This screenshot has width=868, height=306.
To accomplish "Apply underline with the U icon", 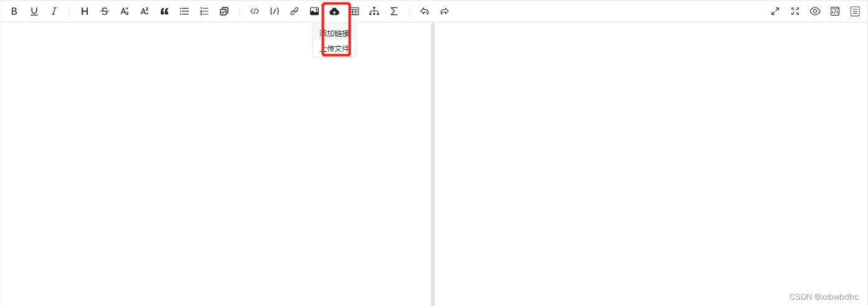I will pos(34,11).
